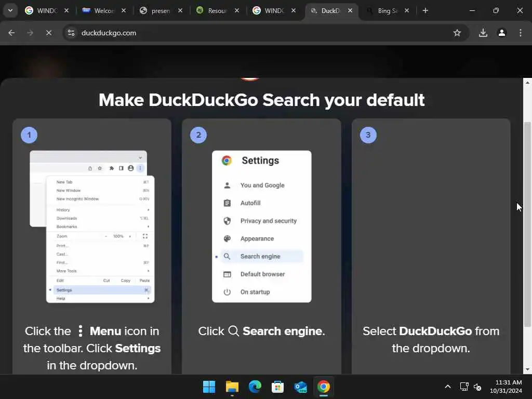This screenshot has height=399, width=532.
Task: Click the vertical scrollbar thumb
Action: pos(527,224)
